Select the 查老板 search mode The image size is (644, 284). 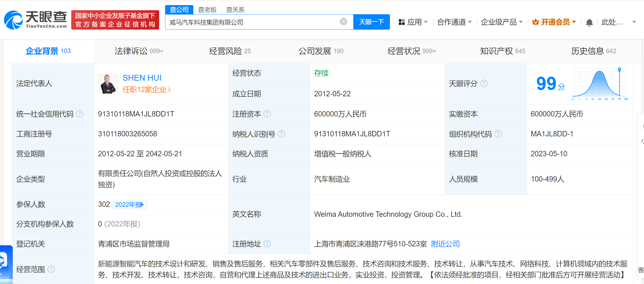click(207, 10)
